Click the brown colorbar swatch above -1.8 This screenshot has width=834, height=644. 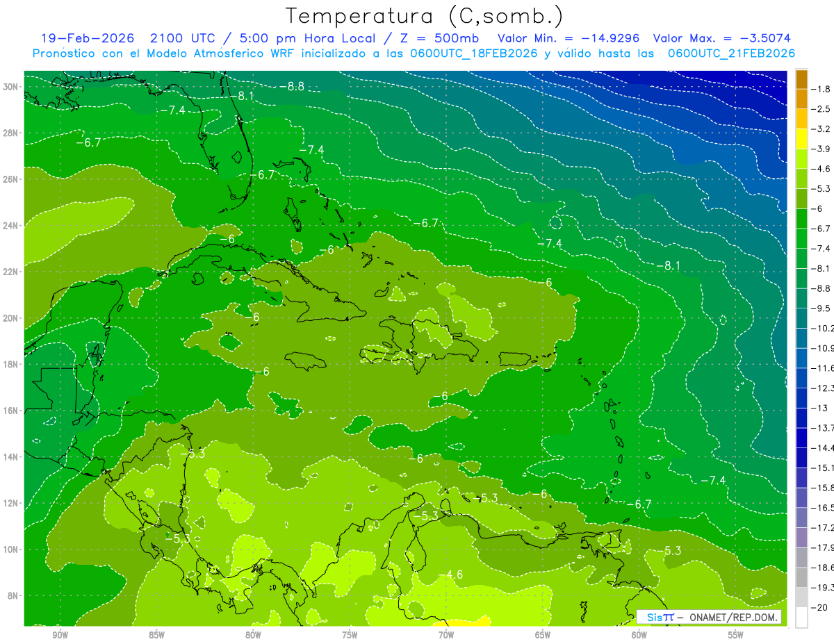pos(801,79)
